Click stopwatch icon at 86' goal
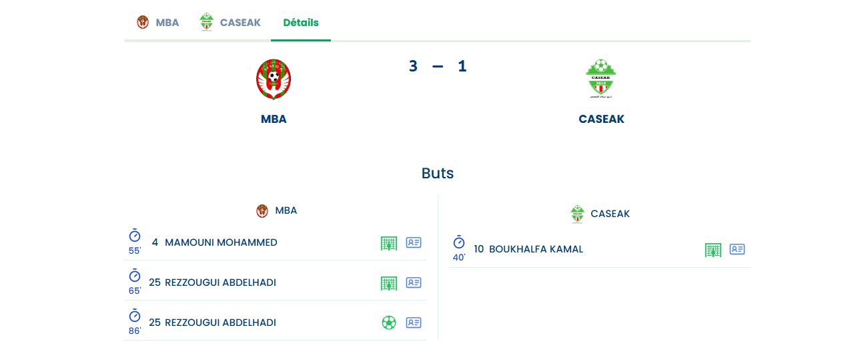This screenshot has width=868, height=358. [135, 316]
